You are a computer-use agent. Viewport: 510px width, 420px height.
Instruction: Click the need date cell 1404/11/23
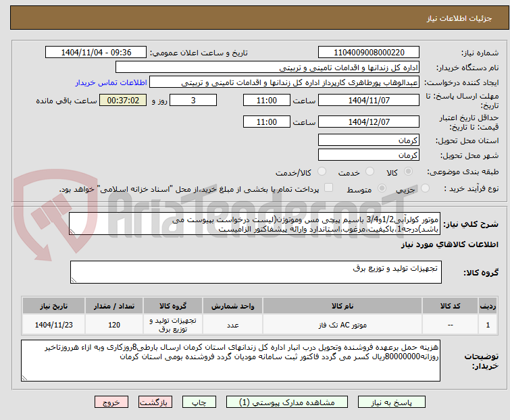53,325
